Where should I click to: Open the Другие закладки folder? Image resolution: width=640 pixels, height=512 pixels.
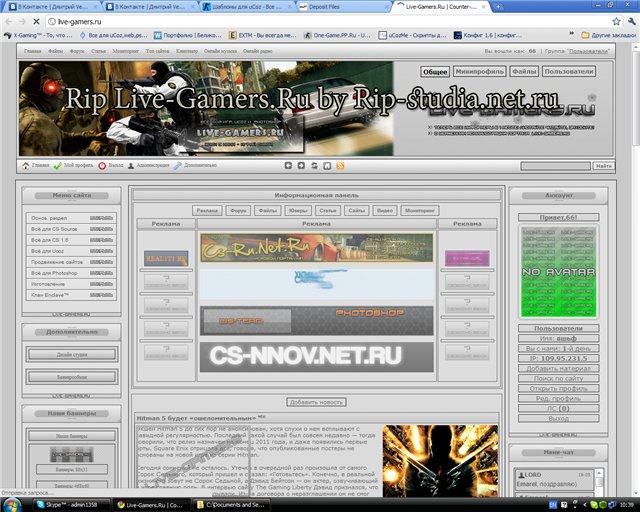[609, 36]
